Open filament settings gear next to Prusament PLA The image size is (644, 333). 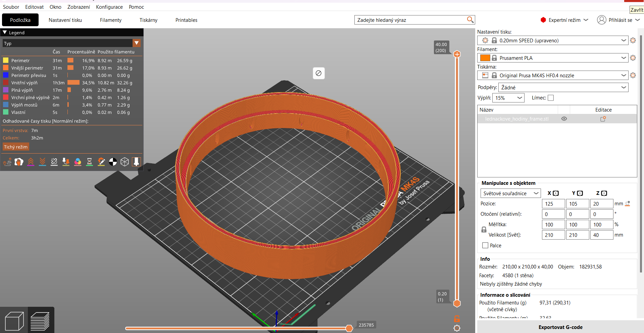click(x=633, y=58)
